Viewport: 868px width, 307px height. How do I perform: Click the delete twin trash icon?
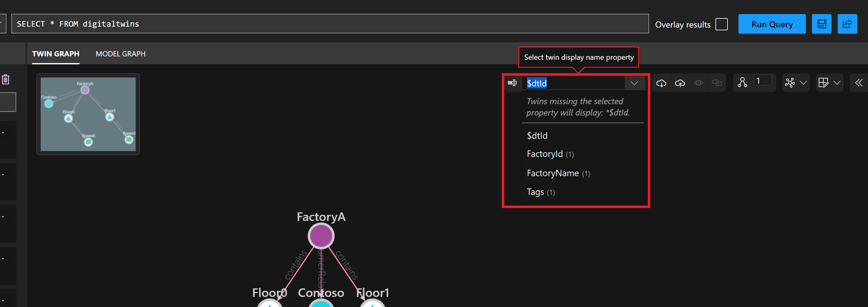[6, 79]
